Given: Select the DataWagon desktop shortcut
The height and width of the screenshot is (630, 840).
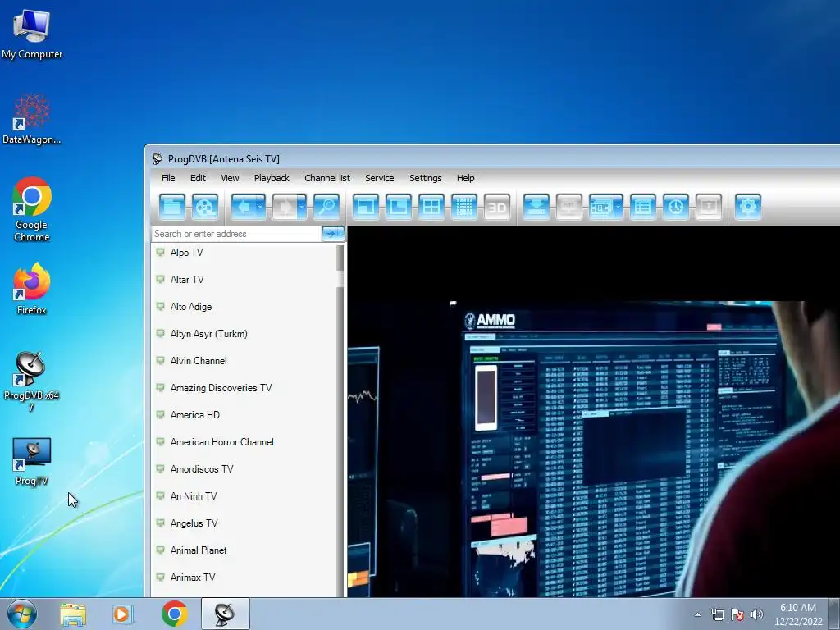Looking at the screenshot, I should (32, 119).
